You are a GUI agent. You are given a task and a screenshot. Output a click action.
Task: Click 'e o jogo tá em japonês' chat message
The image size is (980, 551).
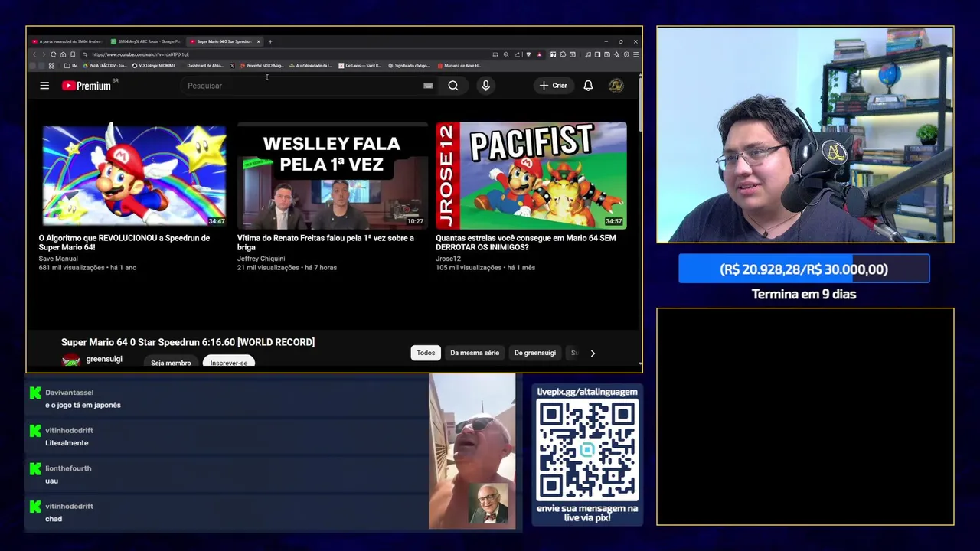(x=83, y=405)
